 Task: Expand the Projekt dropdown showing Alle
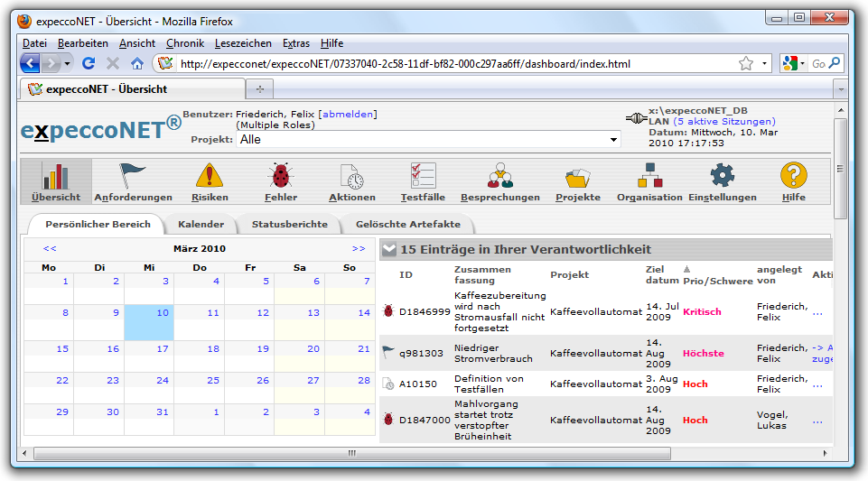click(613, 140)
